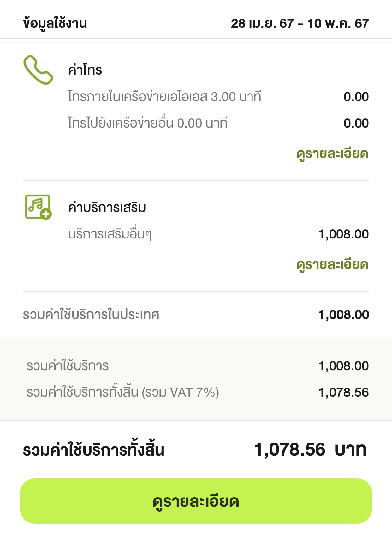The image size is (392, 537).
Task: Select the ค่าโทร section heading
Action: (85, 69)
